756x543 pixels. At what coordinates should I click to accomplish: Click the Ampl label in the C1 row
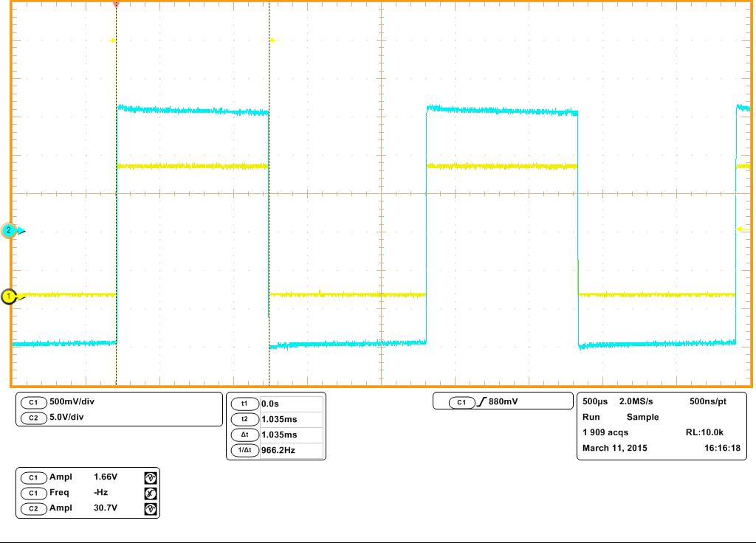click(61, 477)
